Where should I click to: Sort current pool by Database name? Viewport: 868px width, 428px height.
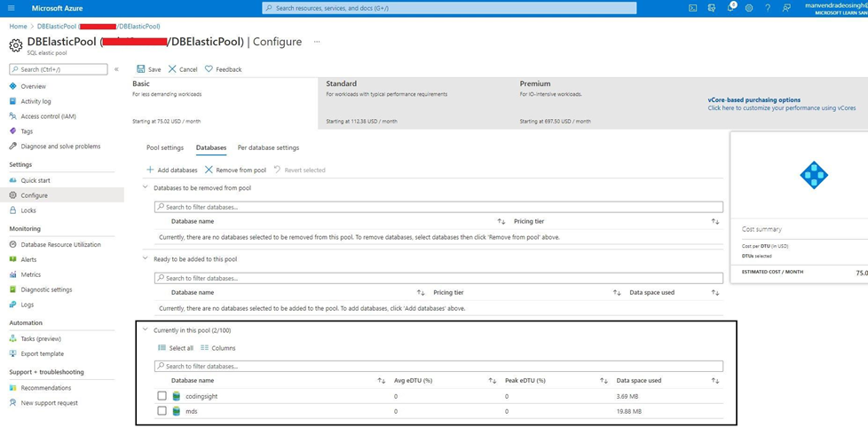[381, 381]
